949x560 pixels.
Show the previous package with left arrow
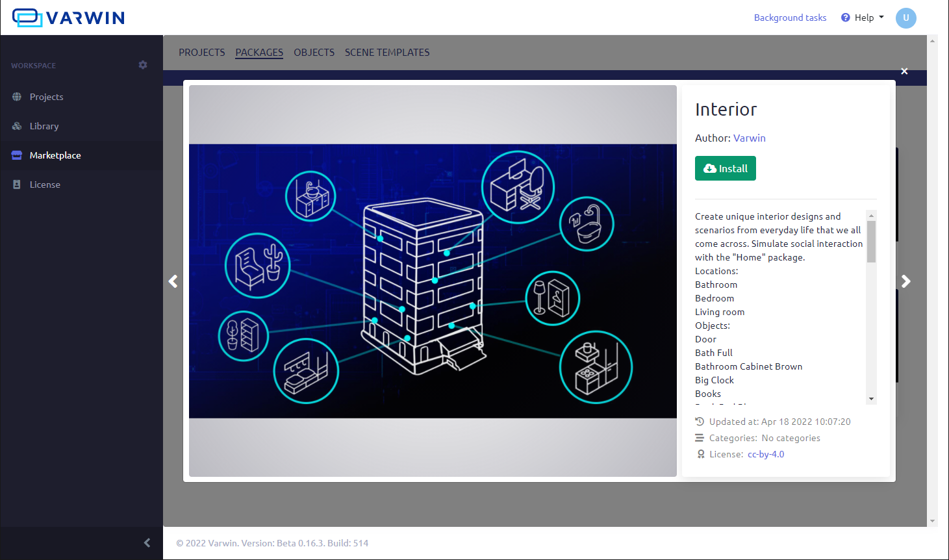[x=173, y=281]
